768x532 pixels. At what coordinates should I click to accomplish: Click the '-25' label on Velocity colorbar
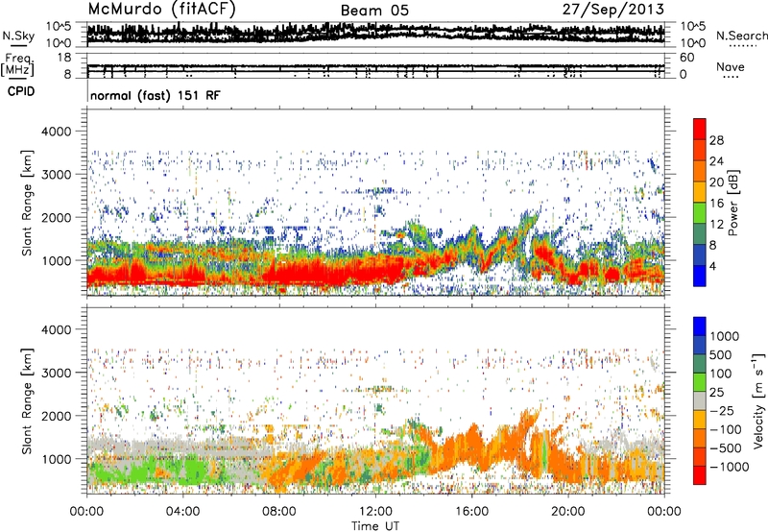722,411
